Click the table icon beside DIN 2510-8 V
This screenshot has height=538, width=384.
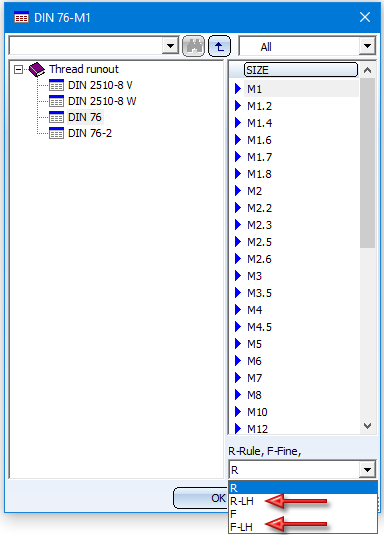[x=56, y=85]
